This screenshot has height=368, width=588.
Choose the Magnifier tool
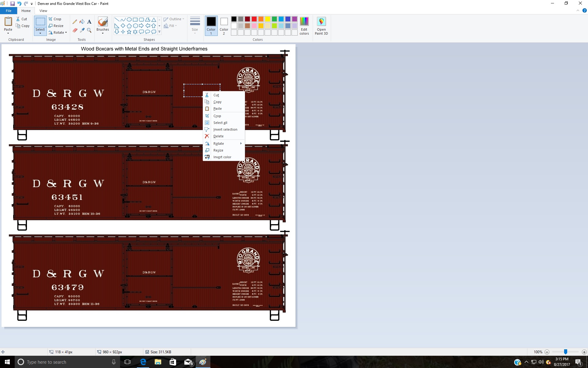[89, 30]
